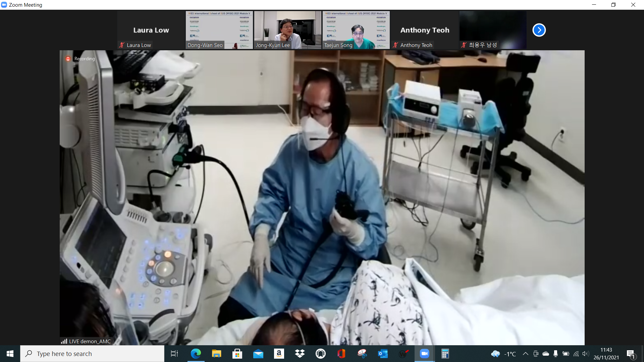
Task: Select Taejun Song's video thumbnail
Action: click(x=356, y=30)
